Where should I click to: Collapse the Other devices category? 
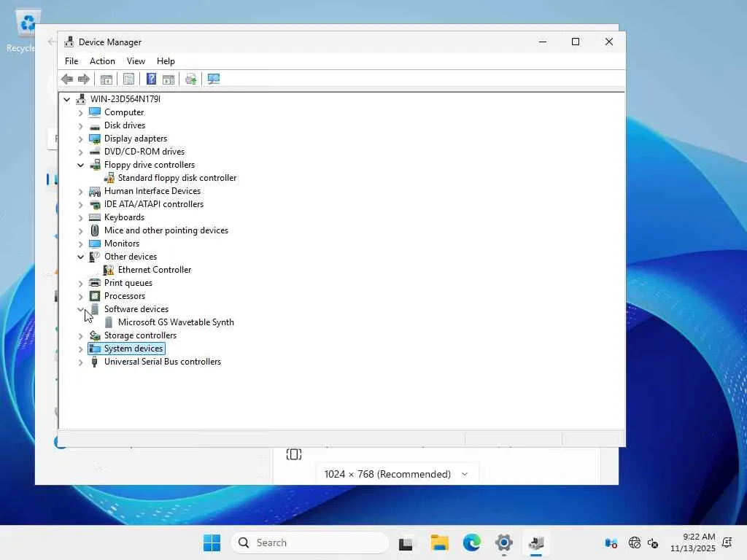tap(80, 257)
